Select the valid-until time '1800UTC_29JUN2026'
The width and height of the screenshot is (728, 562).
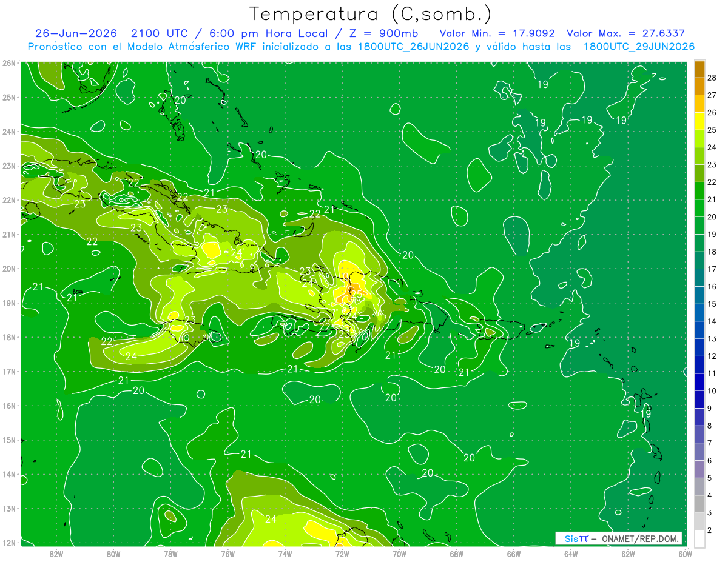[x=639, y=47]
